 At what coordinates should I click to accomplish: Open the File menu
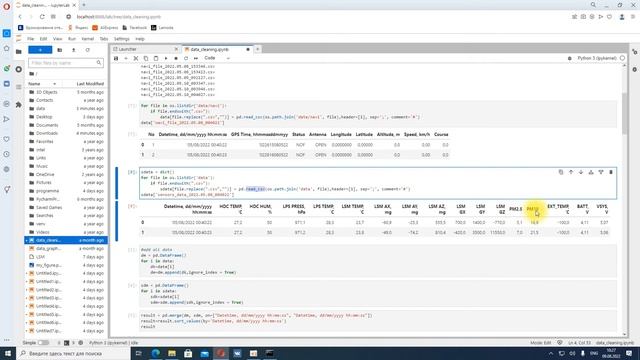[31, 39]
